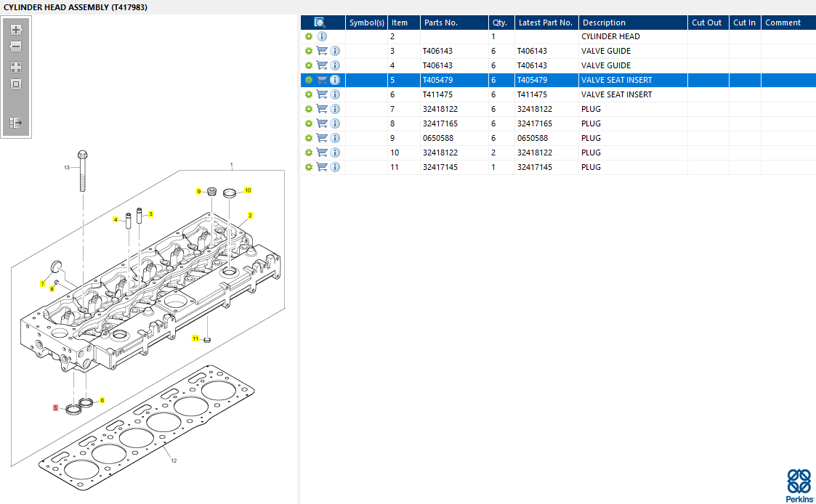Image resolution: width=816 pixels, height=504 pixels.
Task: Select callout 11 on the diagram
Action: [195, 338]
